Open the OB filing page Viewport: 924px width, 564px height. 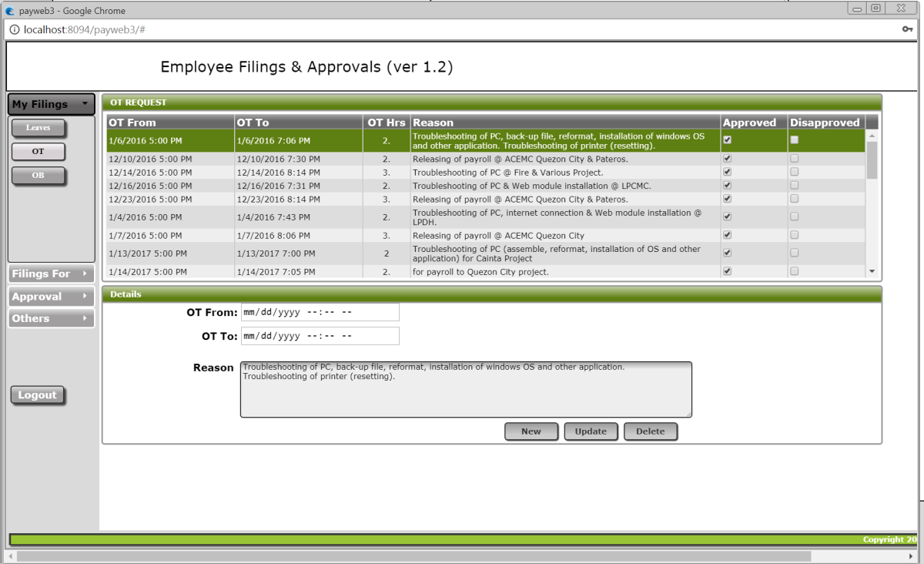[x=38, y=176]
